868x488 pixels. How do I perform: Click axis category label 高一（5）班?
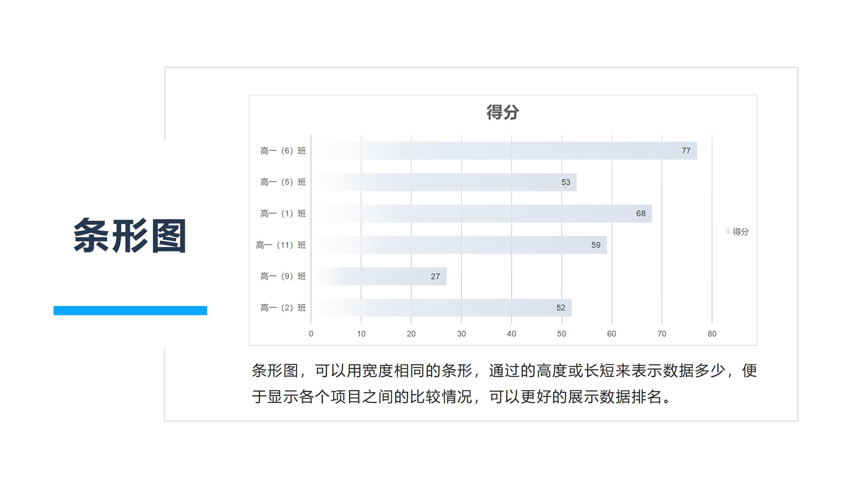pyautogui.click(x=283, y=182)
